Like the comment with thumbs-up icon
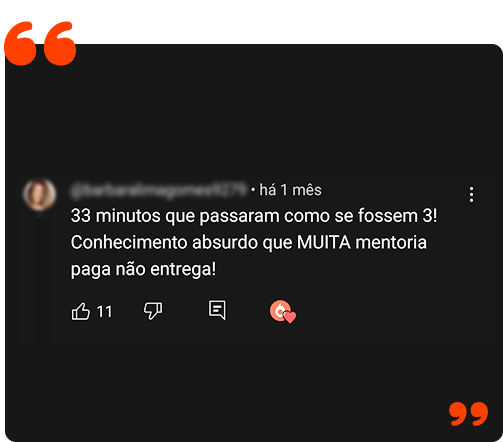 click(x=81, y=311)
